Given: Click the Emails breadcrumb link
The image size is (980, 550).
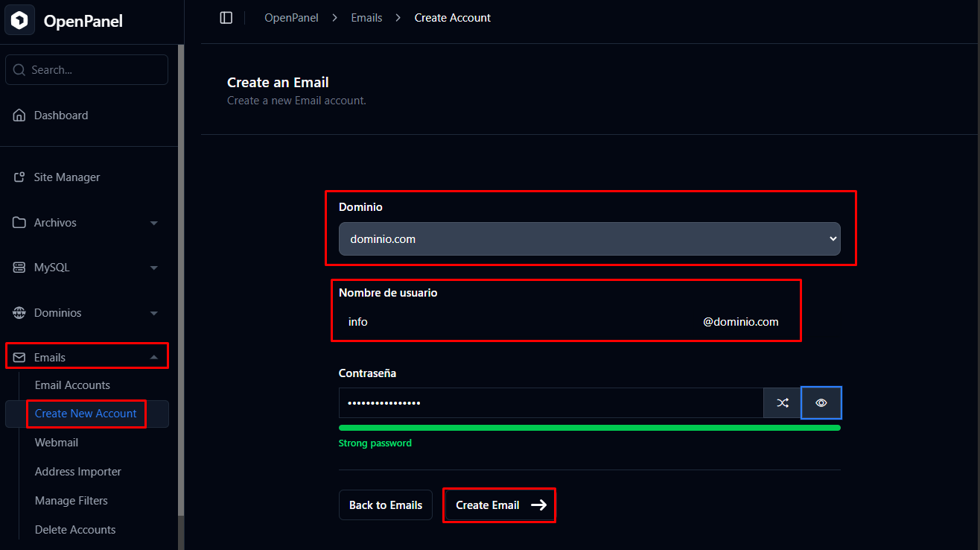Looking at the screenshot, I should (366, 18).
